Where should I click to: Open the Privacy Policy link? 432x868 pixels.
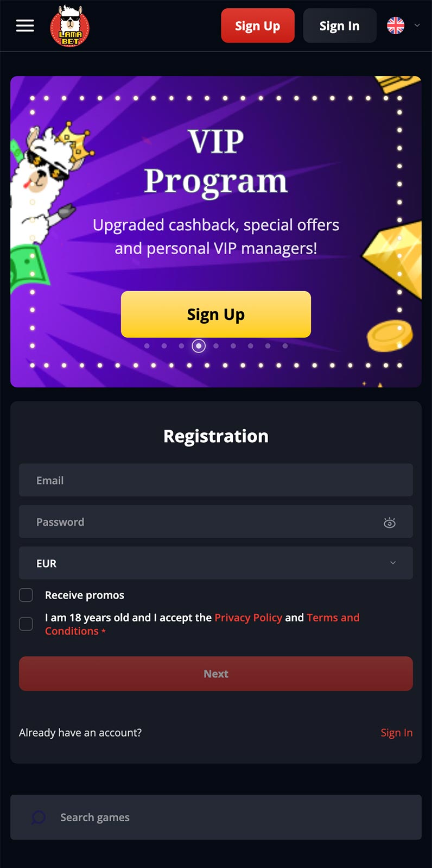pos(248,618)
